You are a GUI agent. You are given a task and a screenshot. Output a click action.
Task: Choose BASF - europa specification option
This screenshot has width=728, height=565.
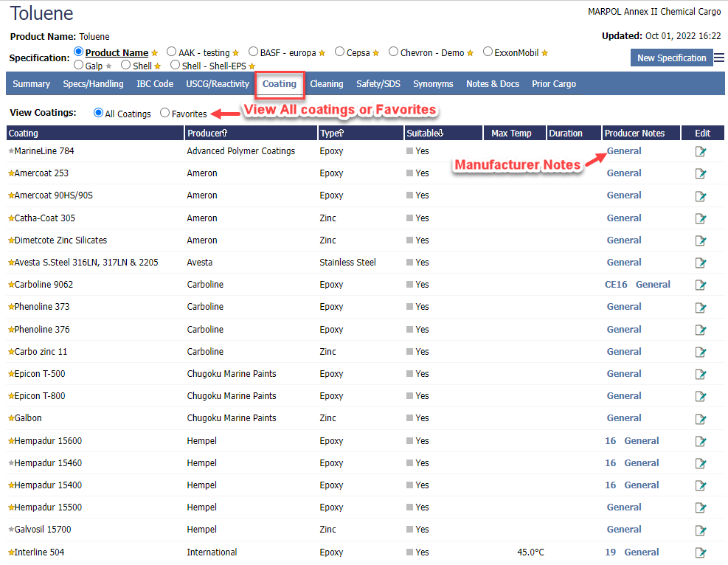pos(254,52)
